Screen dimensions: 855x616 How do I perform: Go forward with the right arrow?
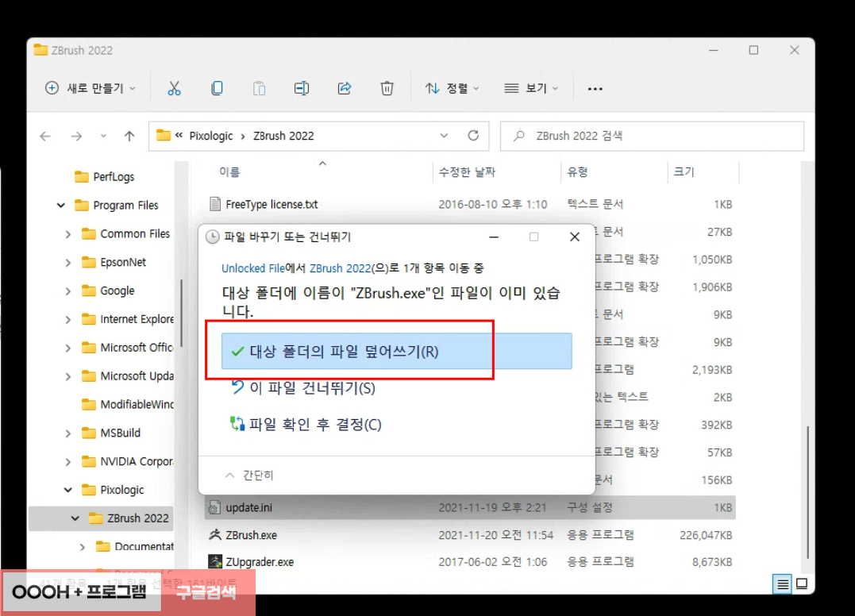[76, 137]
